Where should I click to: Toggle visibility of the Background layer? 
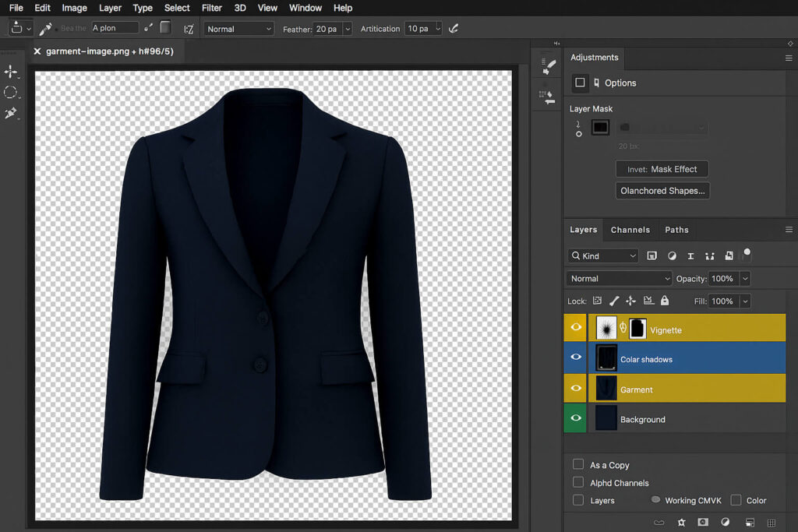point(576,418)
